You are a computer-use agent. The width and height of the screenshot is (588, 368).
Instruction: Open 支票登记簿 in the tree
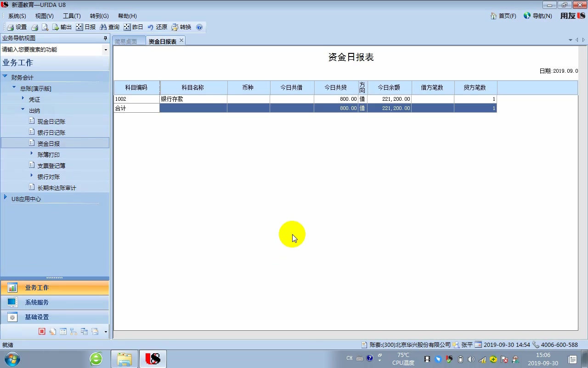pos(51,166)
